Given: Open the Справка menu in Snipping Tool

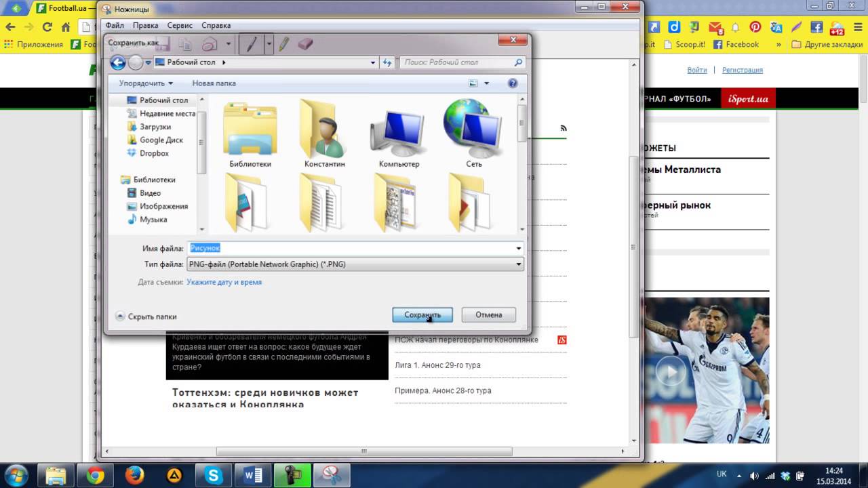Looking at the screenshot, I should pos(216,25).
